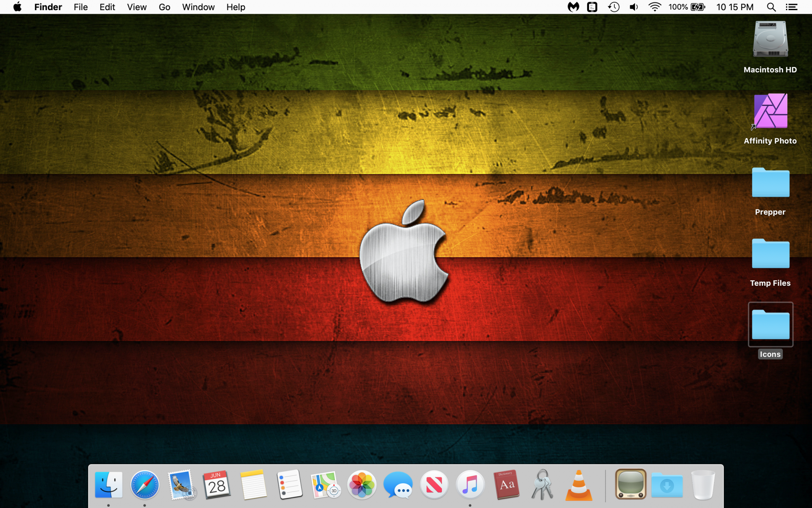Click the 10 15 PM clock

pos(735,7)
